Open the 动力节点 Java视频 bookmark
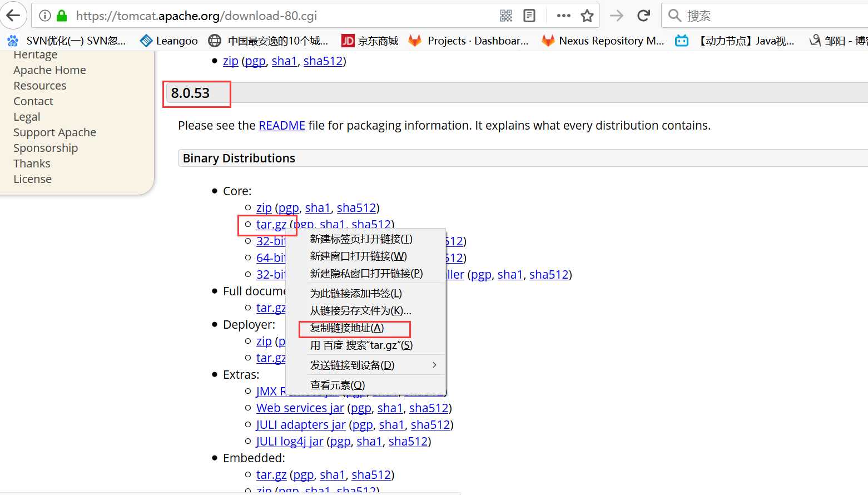Screen dimensions: 868x495 click(735, 41)
